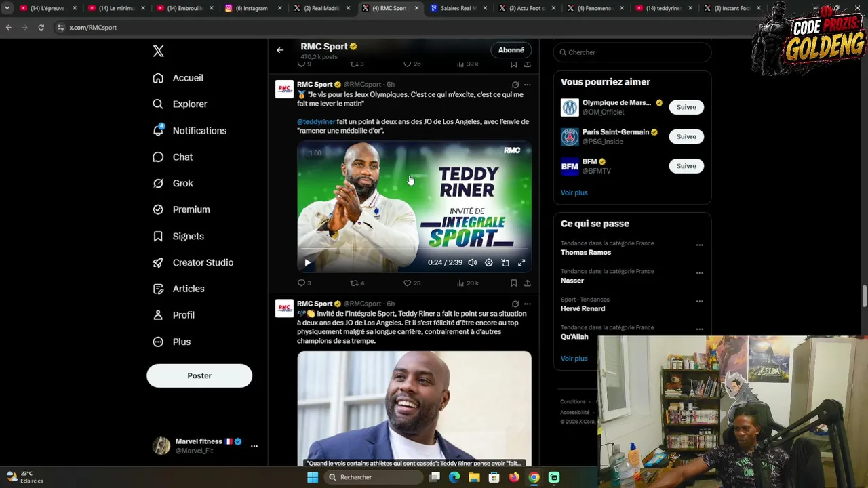
Task: Expand Teddy Riner video to fullscreen
Action: click(521, 263)
